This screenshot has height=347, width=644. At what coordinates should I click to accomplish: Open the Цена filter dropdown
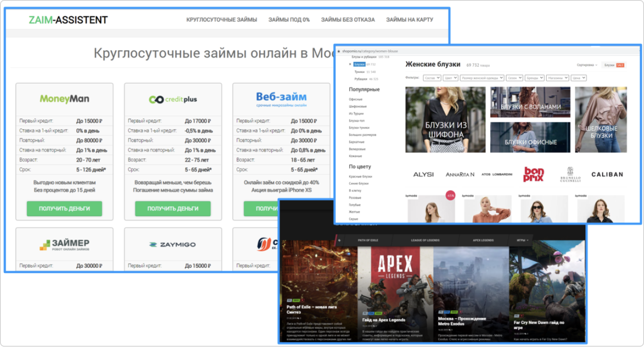(x=579, y=78)
